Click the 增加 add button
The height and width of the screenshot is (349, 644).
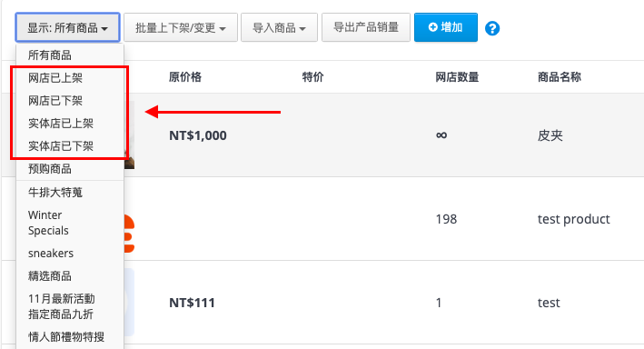(446, 27)
